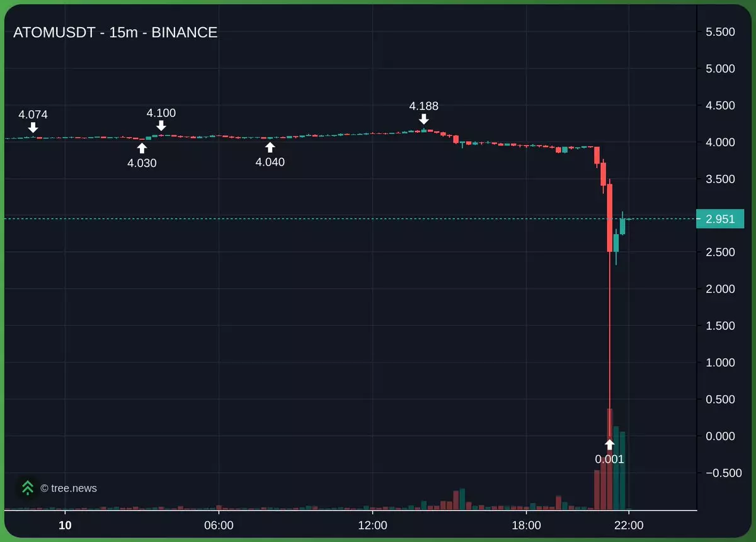Click the 0.001 low price label
The height and width of the screenshot is (542, 756).
pos(609,459)
